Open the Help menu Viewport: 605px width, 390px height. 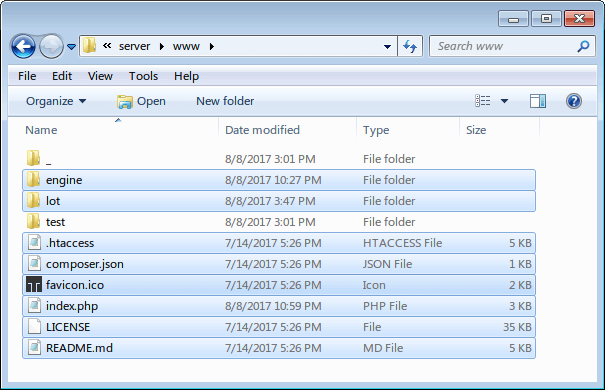186,76
